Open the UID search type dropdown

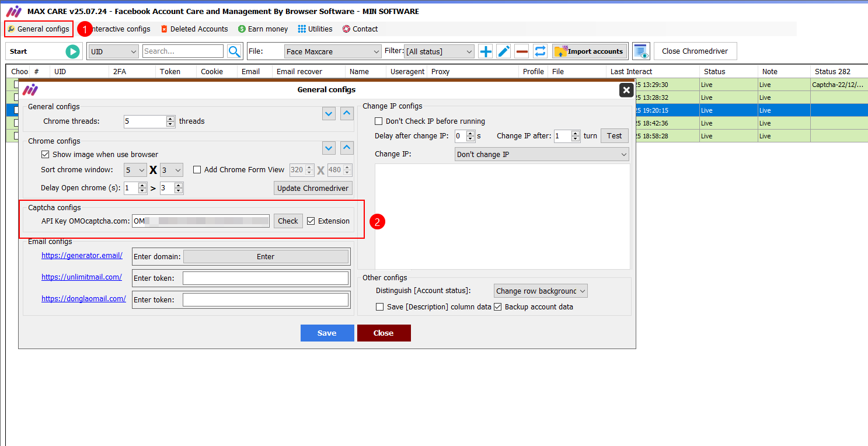(x=113, y=51)
